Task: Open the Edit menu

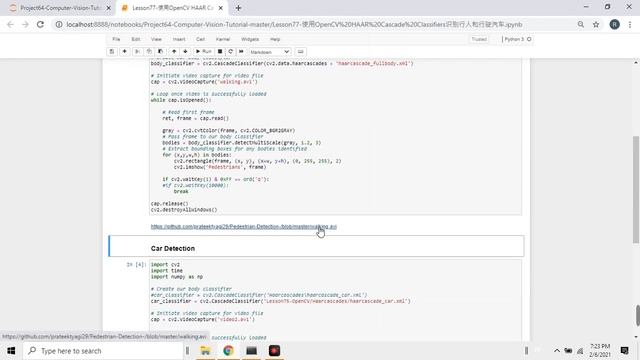Action: (x=136, y=39)
